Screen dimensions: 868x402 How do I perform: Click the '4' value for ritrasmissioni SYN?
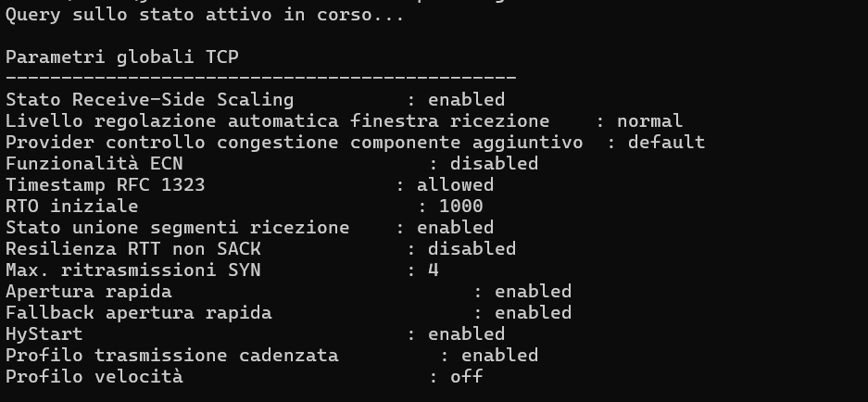pos(433,270)
